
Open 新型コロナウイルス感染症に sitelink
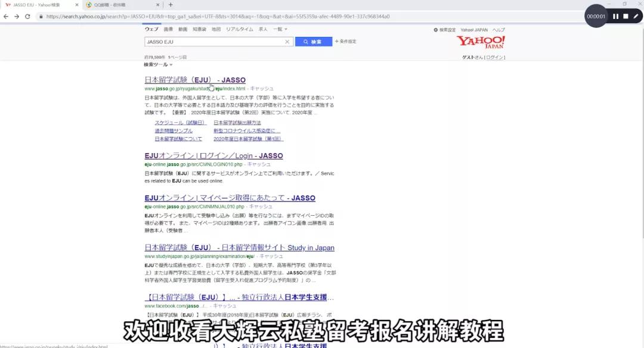(x=247, y=131)
